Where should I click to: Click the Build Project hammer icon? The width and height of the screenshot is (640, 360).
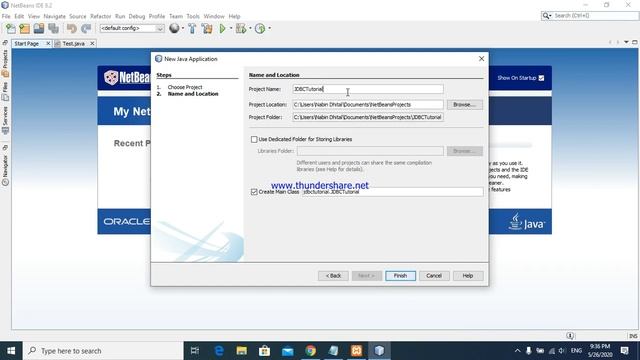pyautogui.click(x=192, y=28)
